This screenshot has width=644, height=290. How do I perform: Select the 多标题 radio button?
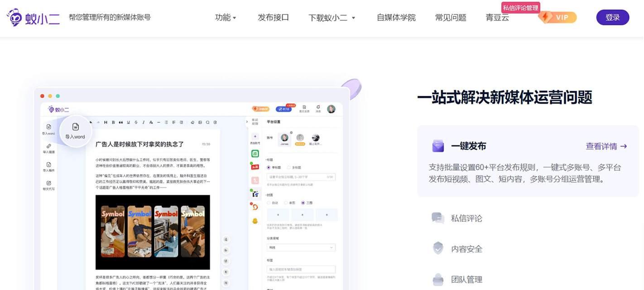point(289,167)
